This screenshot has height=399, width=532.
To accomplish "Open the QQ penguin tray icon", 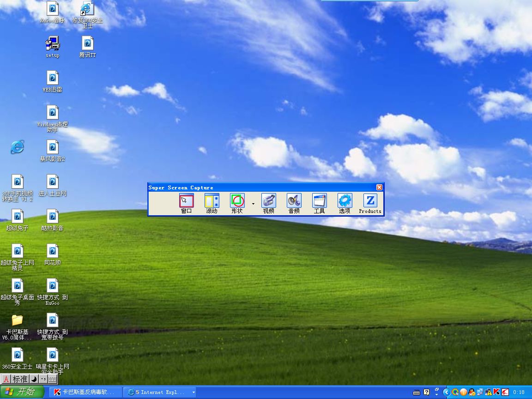I will coord(472,392).
